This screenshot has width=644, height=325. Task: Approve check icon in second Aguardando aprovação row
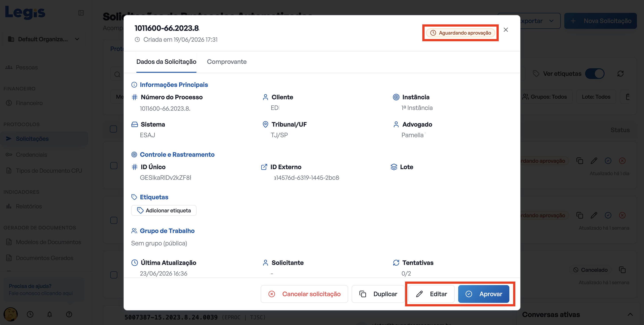(608, 215)
